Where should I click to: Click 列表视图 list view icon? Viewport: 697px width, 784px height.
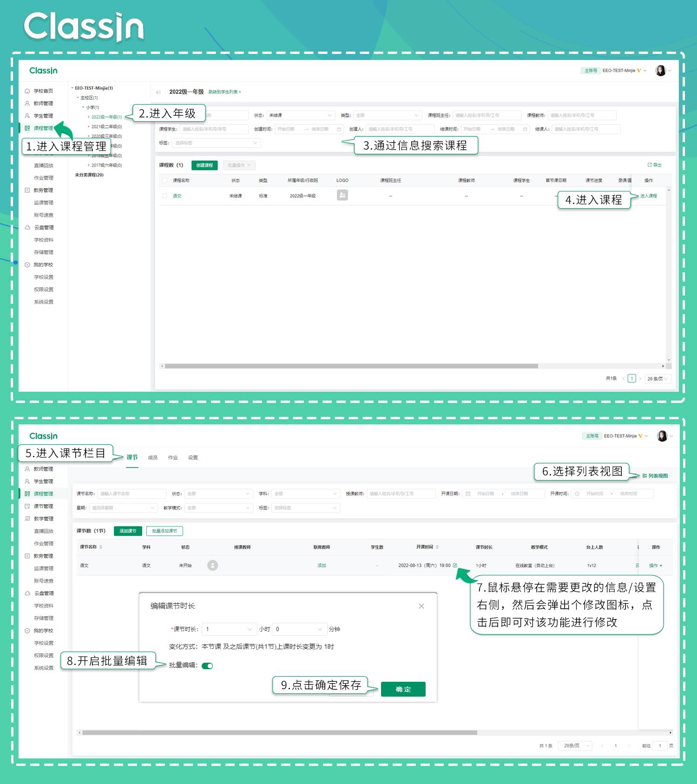[644, 476]
